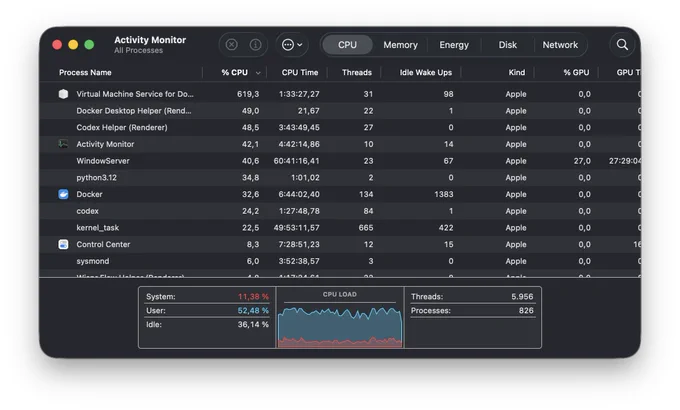Switch to the Network tab
The width and height of the screenshot is (680, 410).
click(x=560, y=45)
